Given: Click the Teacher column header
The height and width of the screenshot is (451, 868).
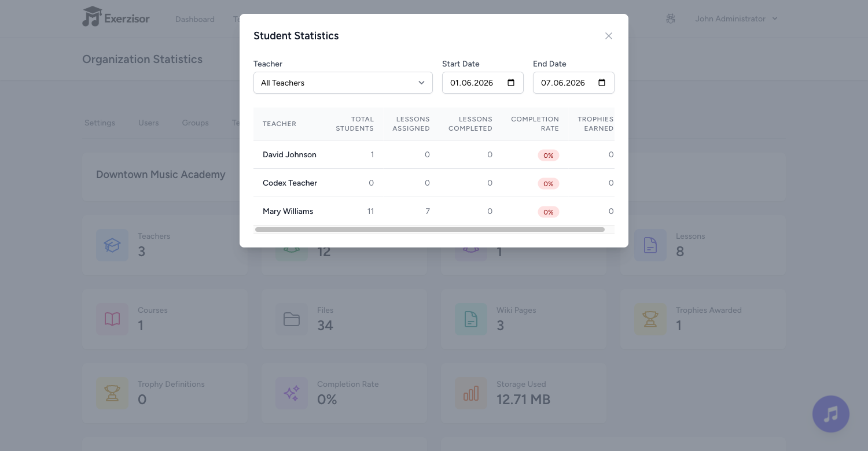Looking at the screenshot, I should (279, 124).
